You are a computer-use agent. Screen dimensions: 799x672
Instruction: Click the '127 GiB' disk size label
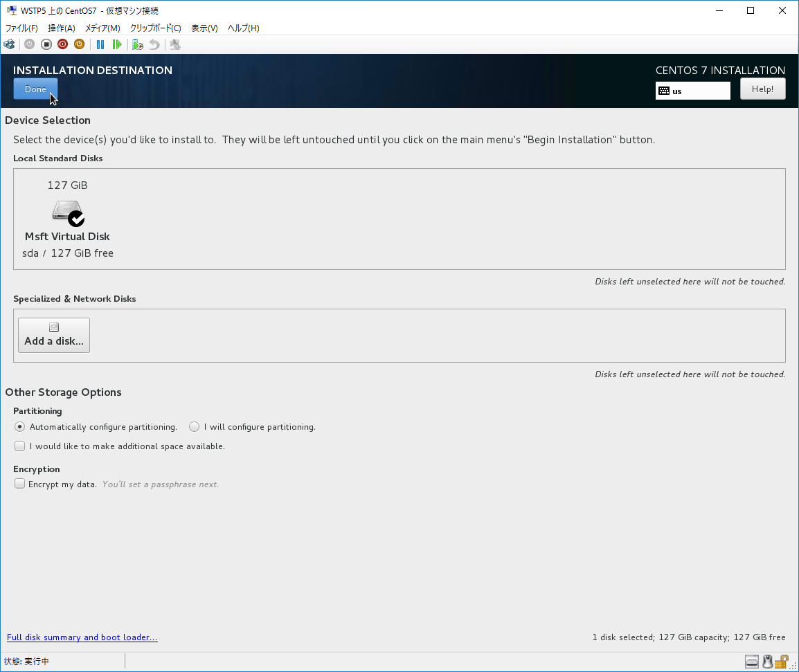point(68,185)
